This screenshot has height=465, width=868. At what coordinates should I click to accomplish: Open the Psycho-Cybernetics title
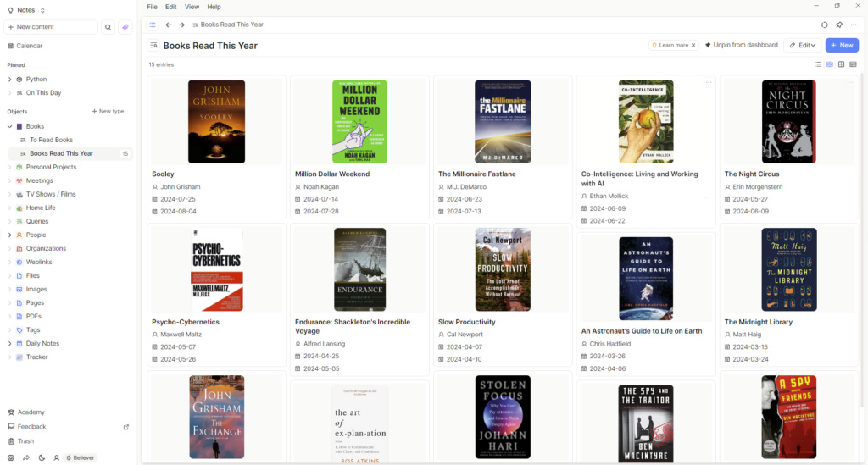point(186,322)
